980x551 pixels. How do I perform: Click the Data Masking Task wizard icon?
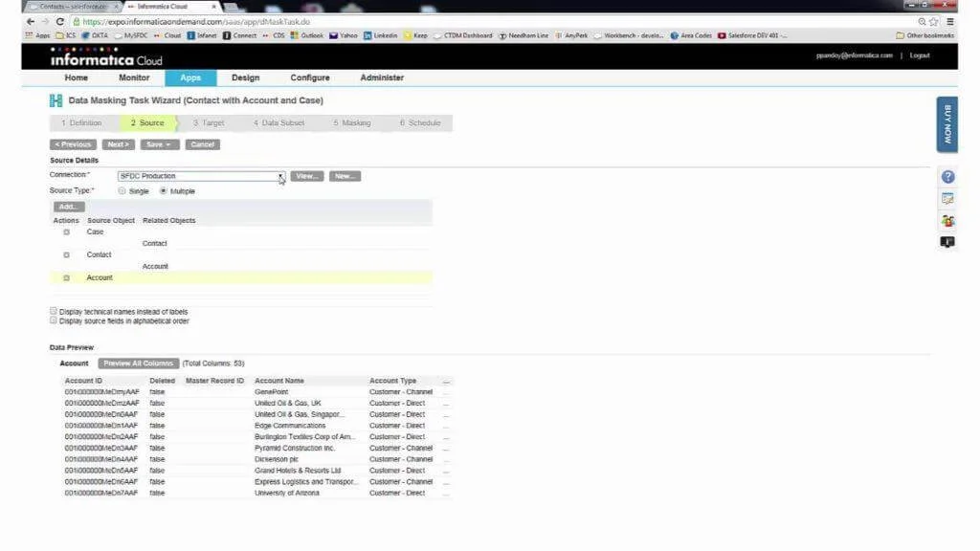[56, 100]
